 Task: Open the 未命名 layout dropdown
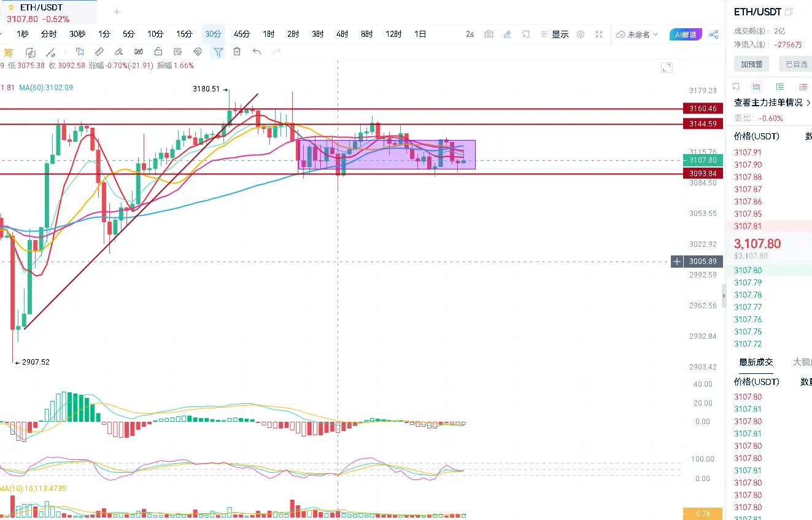(638, 34)
